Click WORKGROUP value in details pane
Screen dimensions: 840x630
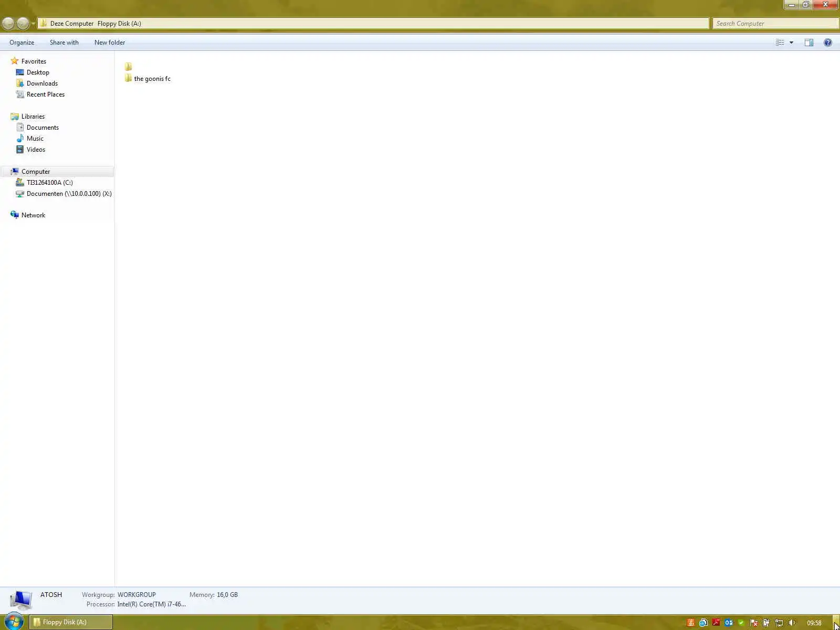136,595
